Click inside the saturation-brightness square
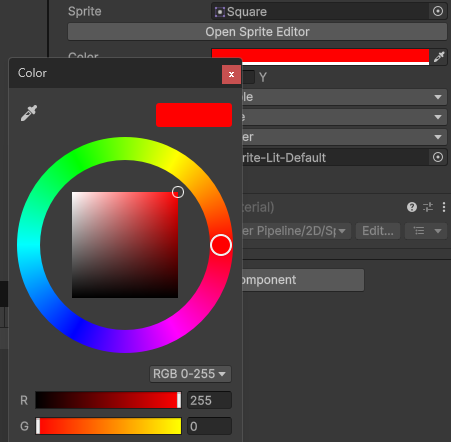 pos(125,245)
